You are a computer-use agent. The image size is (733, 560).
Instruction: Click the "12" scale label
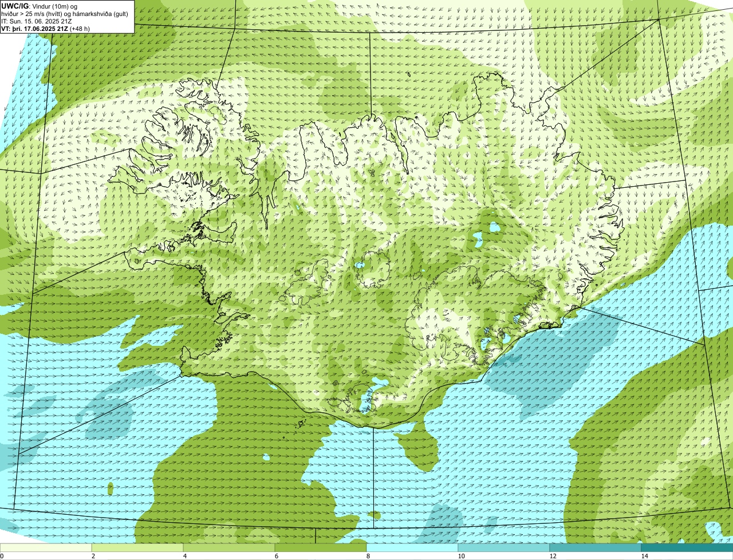click(x=552, y=556)
